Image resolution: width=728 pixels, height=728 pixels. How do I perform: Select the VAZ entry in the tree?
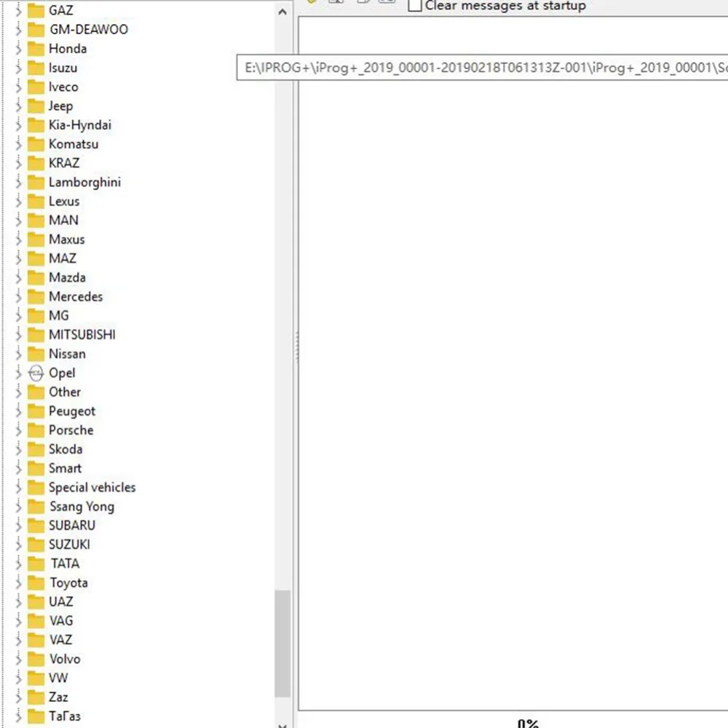tap(61, 639)
